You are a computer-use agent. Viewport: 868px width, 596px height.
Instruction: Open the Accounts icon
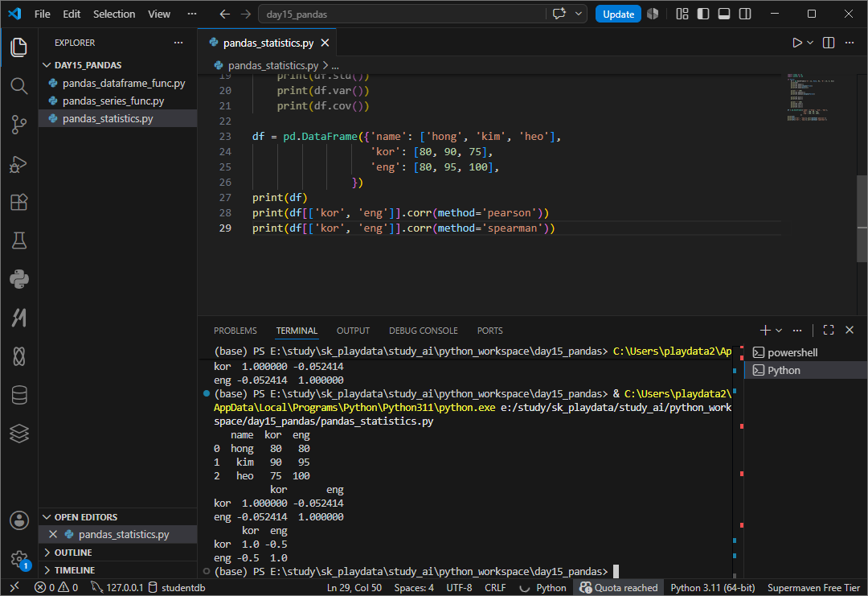click(x=18, y=520)
